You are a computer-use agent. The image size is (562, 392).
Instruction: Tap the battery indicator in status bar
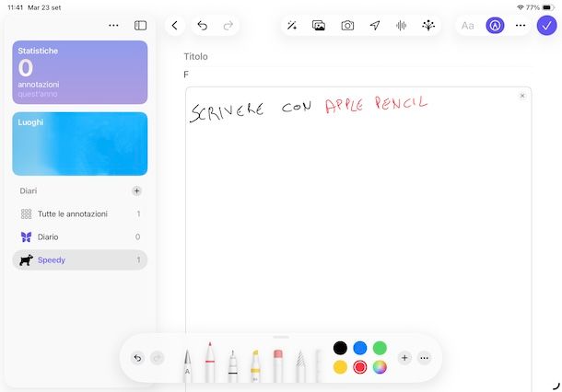pyautogui.click(x=548, y=7)
